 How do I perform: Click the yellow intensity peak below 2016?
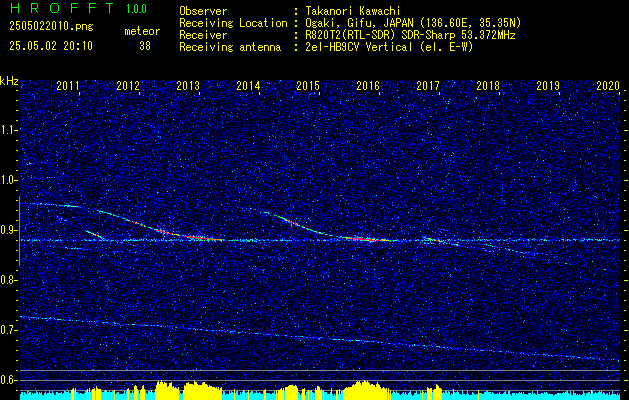[x=363, y=390]
